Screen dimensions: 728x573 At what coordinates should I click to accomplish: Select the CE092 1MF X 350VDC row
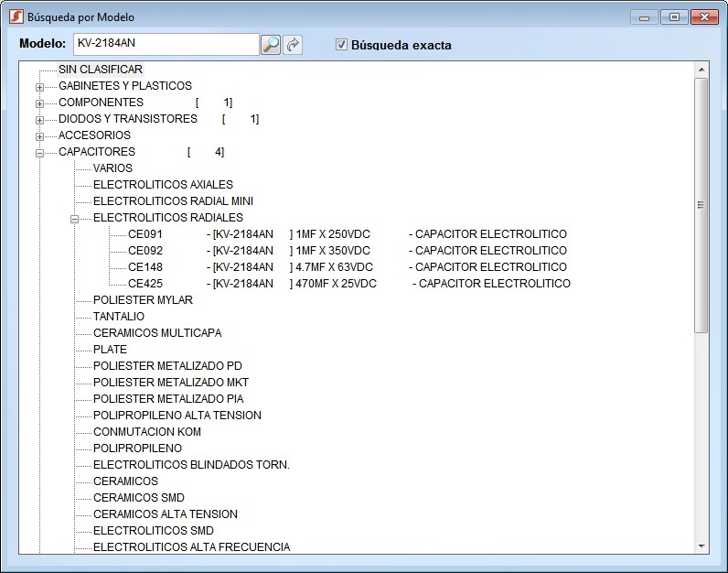[348, 251]
